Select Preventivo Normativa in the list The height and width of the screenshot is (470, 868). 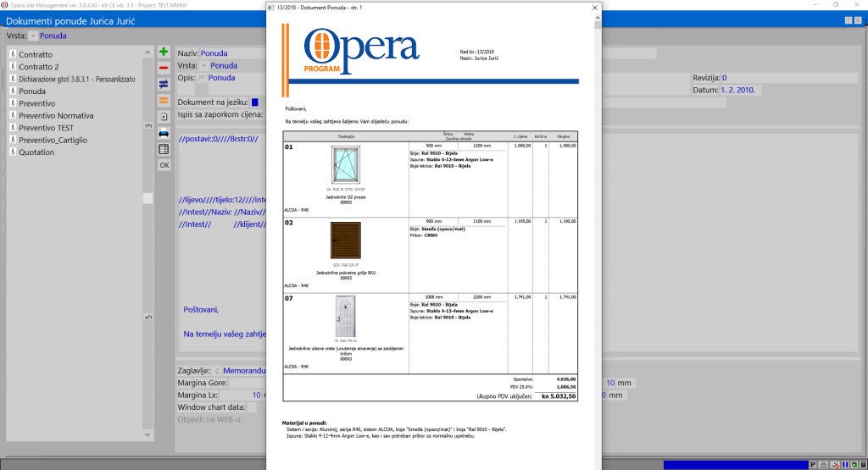(x=56, y=115)
